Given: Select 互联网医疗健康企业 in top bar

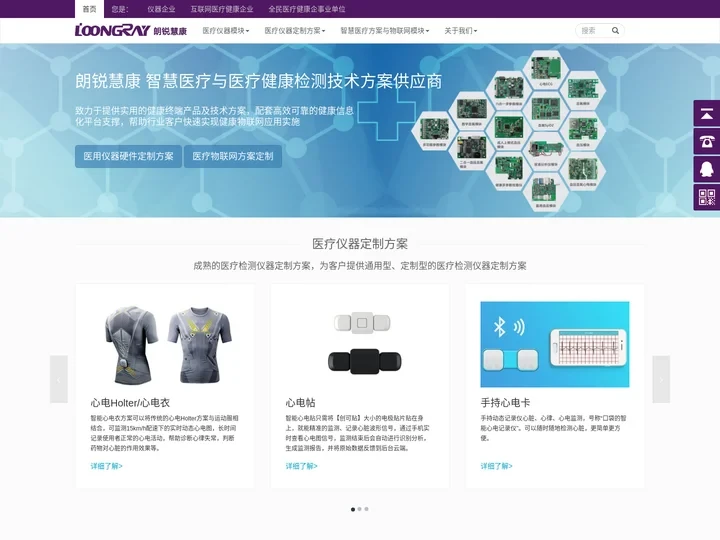Looking at the screenshot, I should pos(222,9).
